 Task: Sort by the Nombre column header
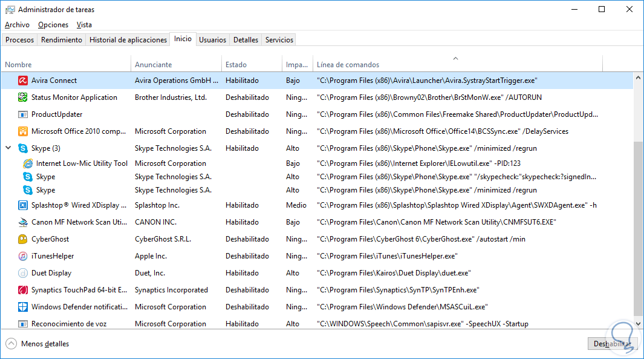(66, 65)
